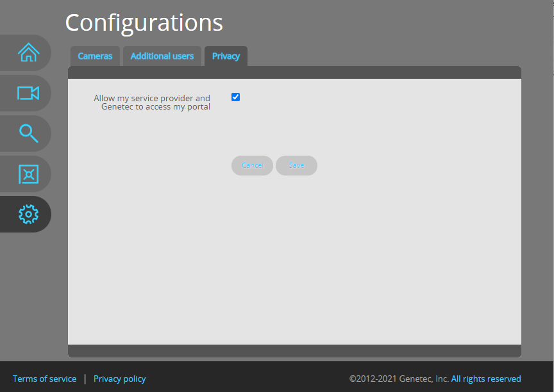Click the Configurations page heading

click(144, 23)
